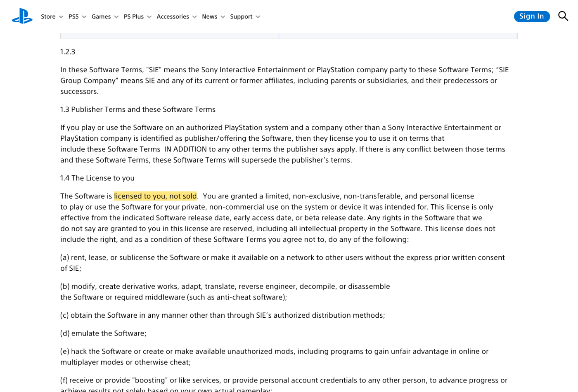The width and height of the screenshot is (578, 392).
Task: Open the search magnifier icon
Action: point(563,16)
